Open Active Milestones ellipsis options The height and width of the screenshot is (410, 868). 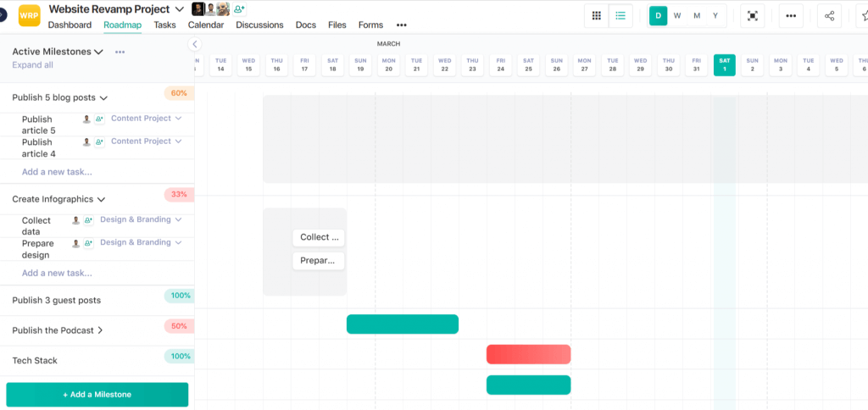tap(120, 52)
